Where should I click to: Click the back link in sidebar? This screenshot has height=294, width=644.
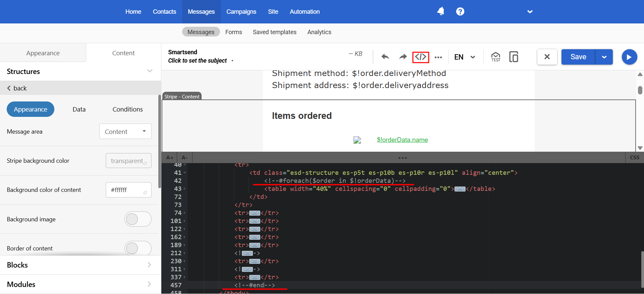click(x=17, y=88)
